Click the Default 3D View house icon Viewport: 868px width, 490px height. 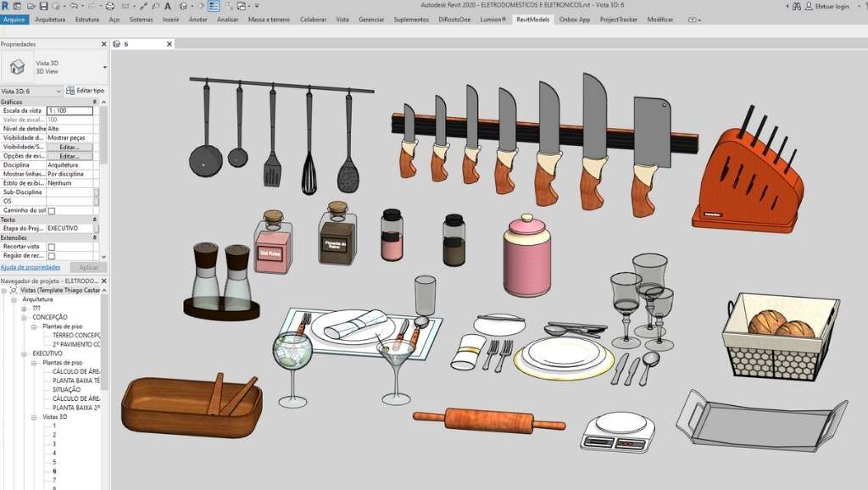[x=183, y=6]
